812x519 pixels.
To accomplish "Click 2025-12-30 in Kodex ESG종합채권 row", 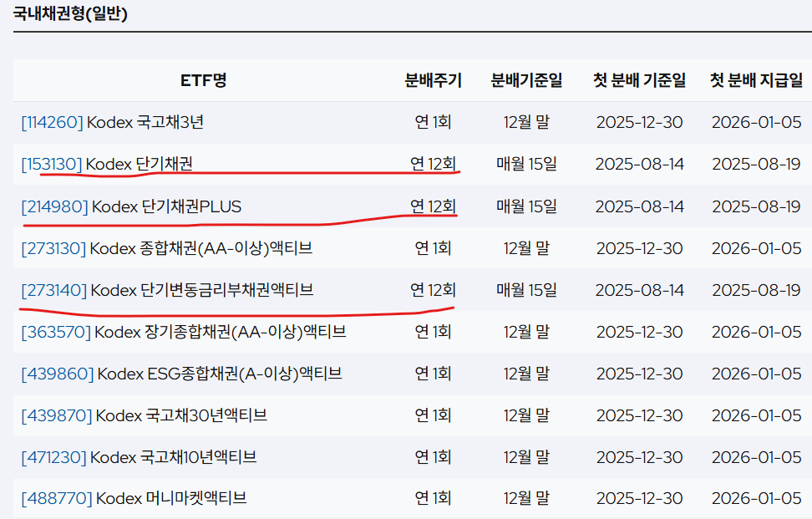I will [x=640, y=374].
